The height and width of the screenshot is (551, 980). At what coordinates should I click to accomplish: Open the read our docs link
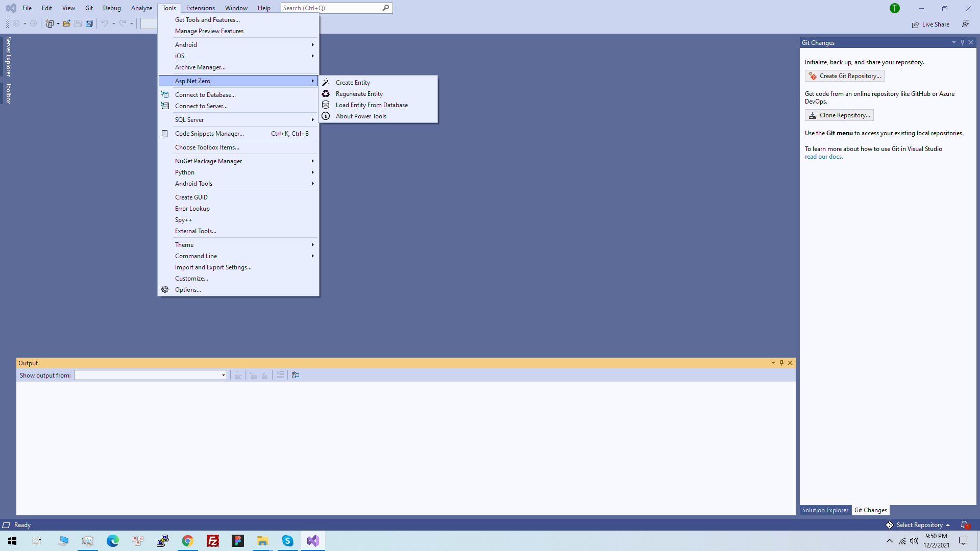click(823, 157)
